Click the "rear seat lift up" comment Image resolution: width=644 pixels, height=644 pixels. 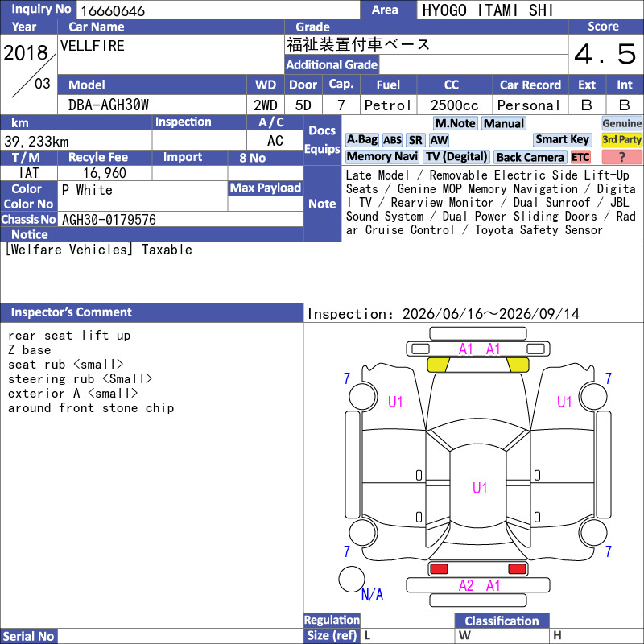click(x=69, y=335)
